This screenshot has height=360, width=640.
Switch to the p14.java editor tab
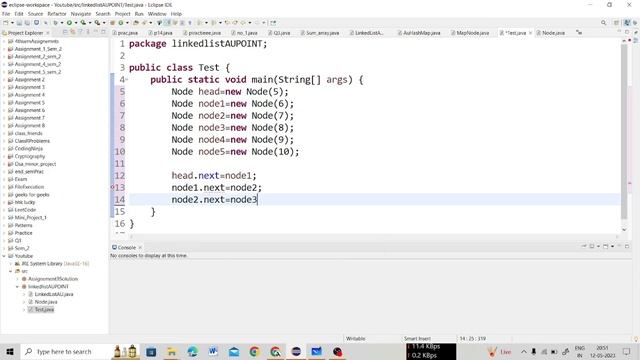161,33
